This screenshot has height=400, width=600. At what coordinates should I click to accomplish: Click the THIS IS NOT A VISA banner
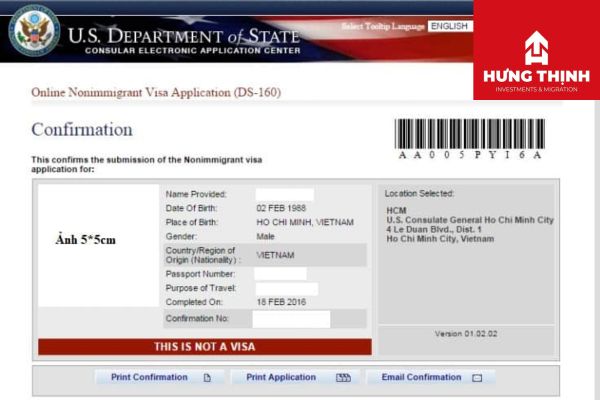205,347
